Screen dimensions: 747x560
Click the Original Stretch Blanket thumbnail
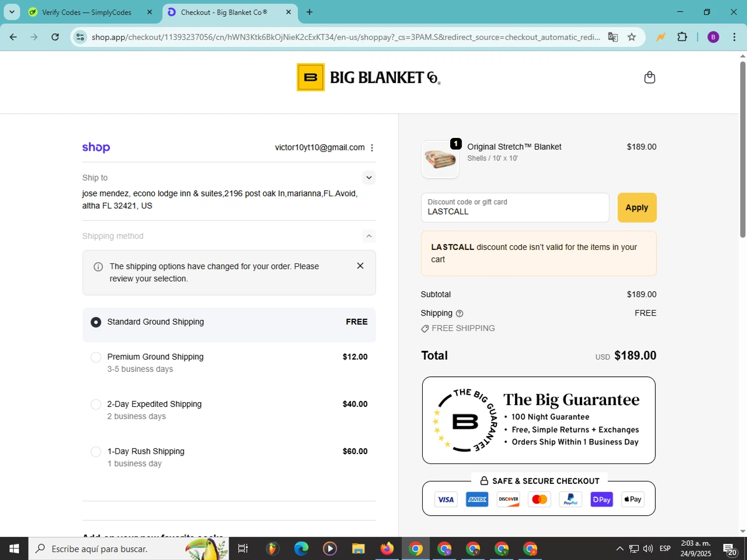coord(440,159)
